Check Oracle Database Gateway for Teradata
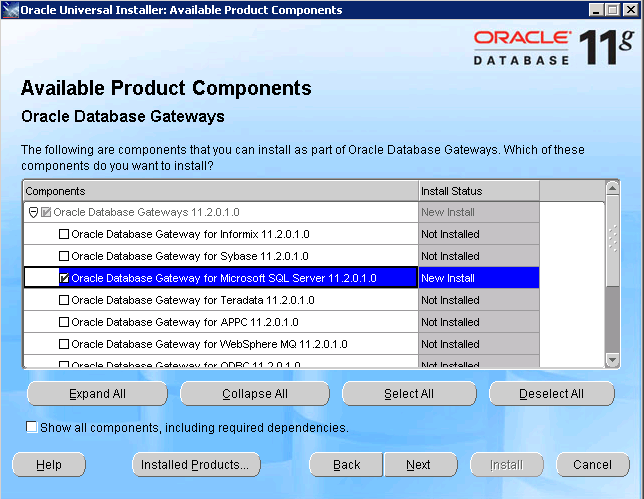This screenshot has height=499, width=644. pos(64,300)
